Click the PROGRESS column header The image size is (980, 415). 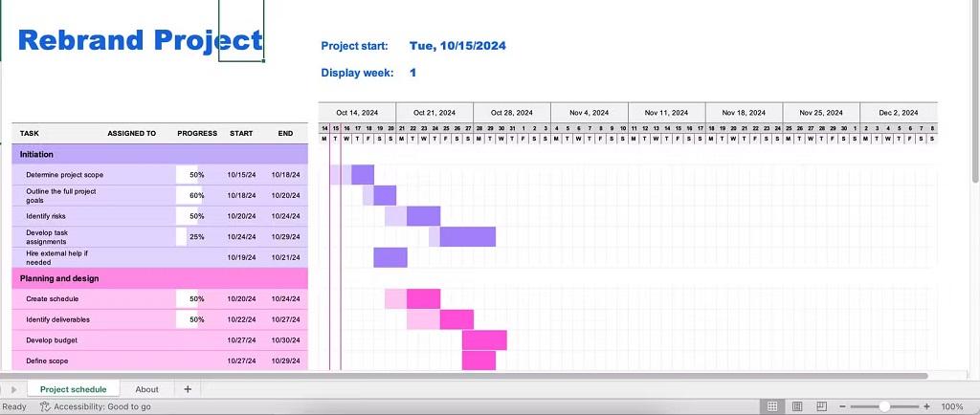pos(197,133)
